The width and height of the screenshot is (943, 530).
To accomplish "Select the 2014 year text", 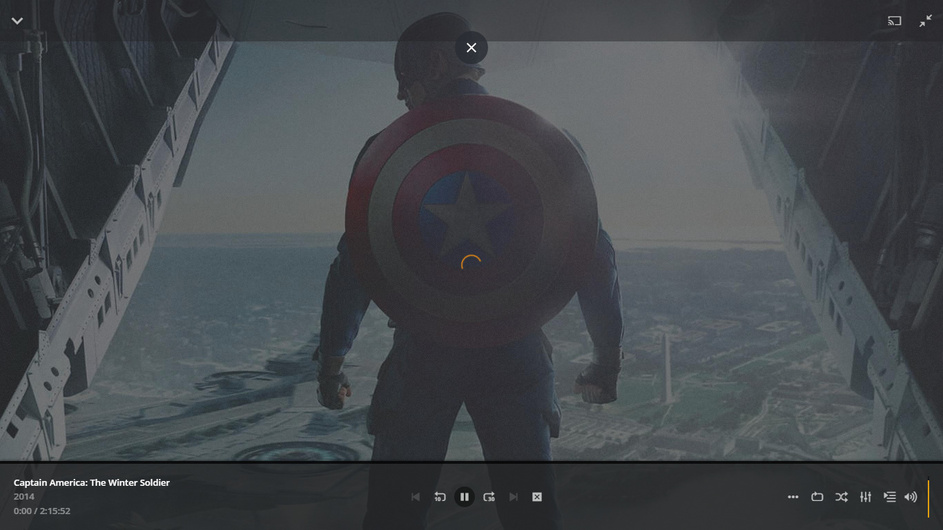I will 24,496.
